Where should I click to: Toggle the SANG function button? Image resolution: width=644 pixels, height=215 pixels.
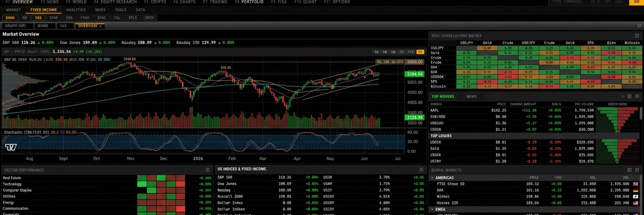click(x=10, y=18)
